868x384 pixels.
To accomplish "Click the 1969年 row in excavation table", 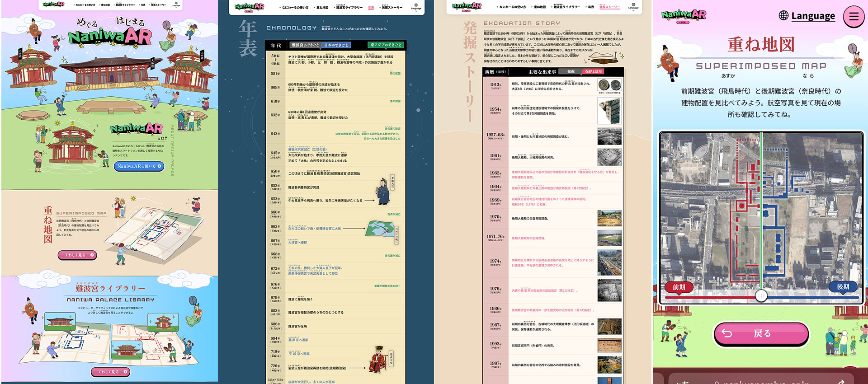I will click(x=553, y=201).
